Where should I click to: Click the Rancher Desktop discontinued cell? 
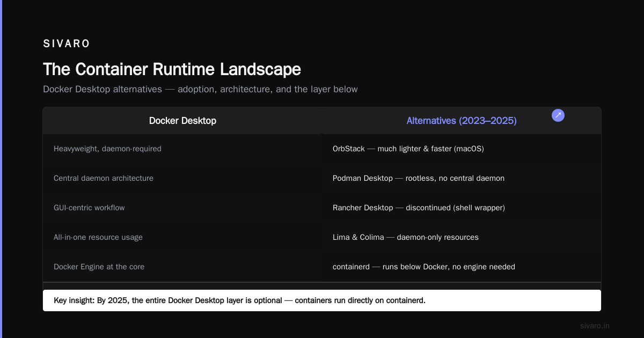click(x=462, y=208)
